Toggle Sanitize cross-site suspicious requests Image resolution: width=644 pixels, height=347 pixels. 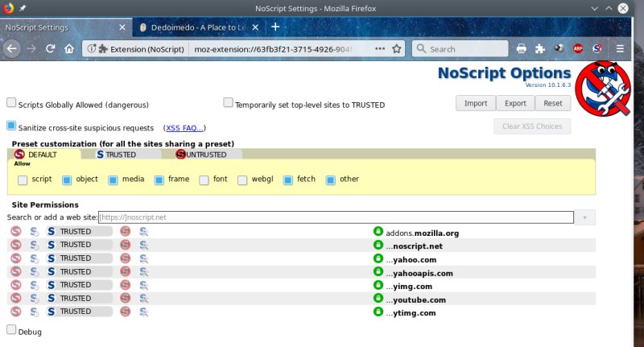pos(11,126)
